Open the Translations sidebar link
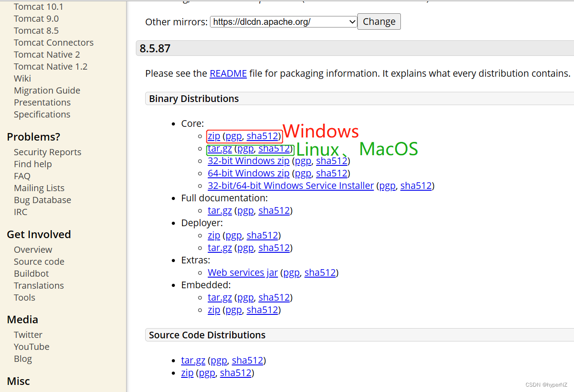 (39, 286)
